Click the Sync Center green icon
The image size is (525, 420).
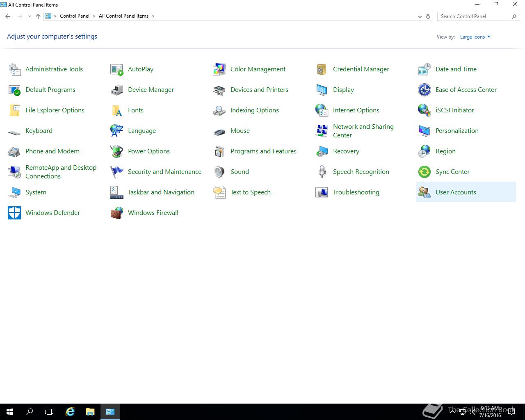click(x=425, y=172)
